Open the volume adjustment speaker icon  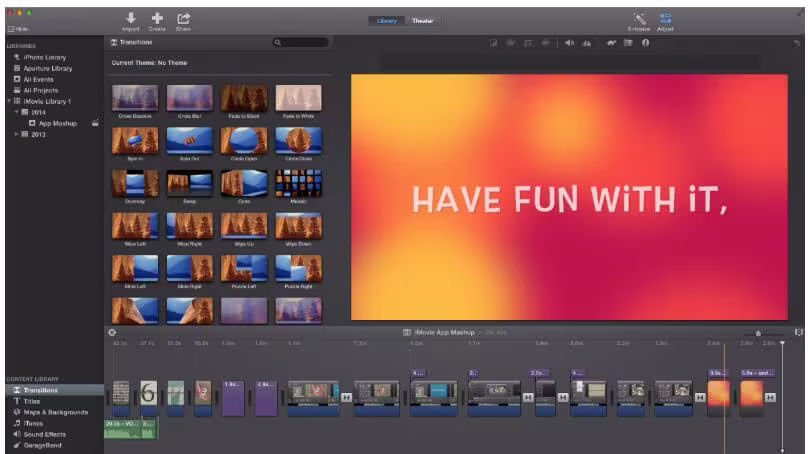point(569,43)
